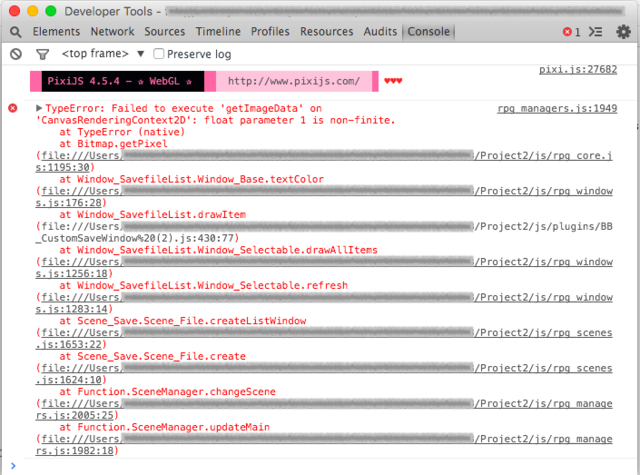
Task: Open DevTools settings gear icon
Action: [623, 31]
